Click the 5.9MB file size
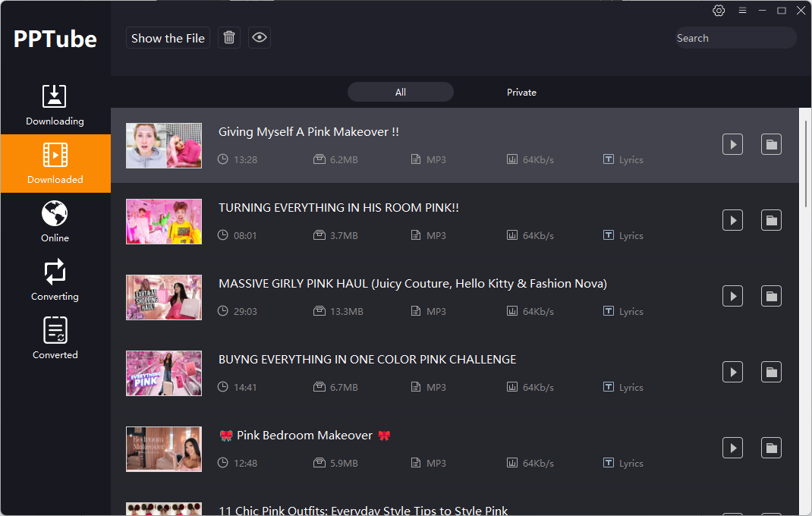Viewport: 812px width, 516px height. pos(344,463)
